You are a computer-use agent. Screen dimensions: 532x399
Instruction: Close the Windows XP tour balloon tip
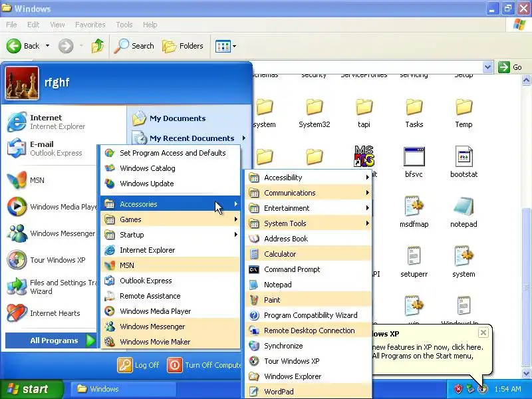483,332
